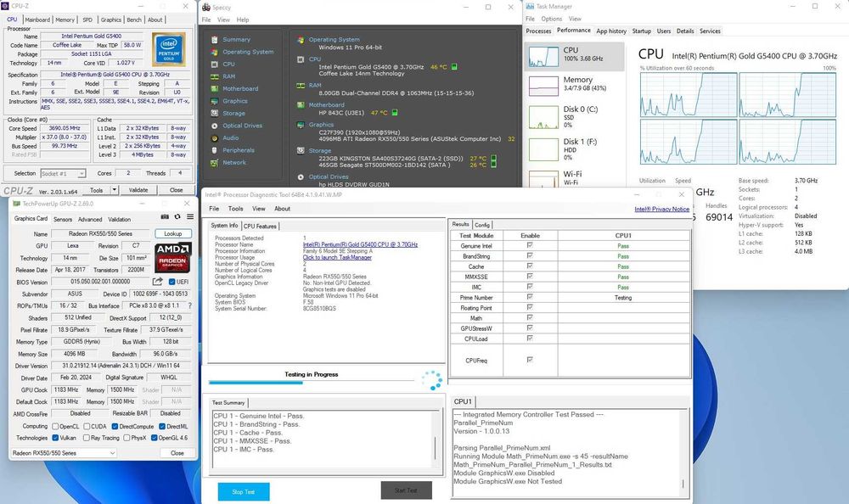This screenshot has width=849, height=504.
Task: Click GPU-Z screenshot camera icon
Action: point(165,216)
